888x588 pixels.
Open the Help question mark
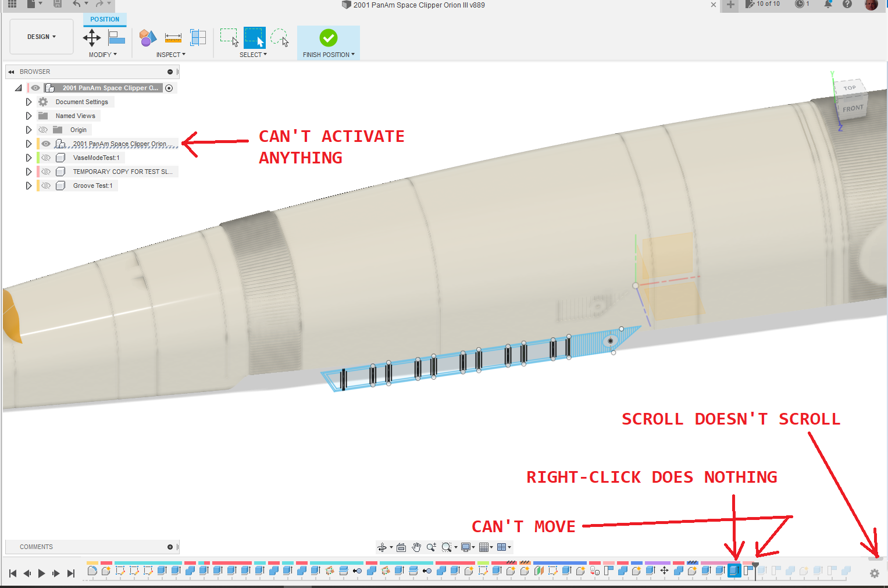(847, 4)
